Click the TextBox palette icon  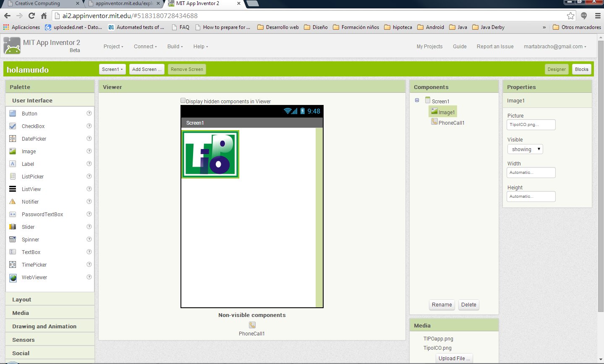point(13,252)
